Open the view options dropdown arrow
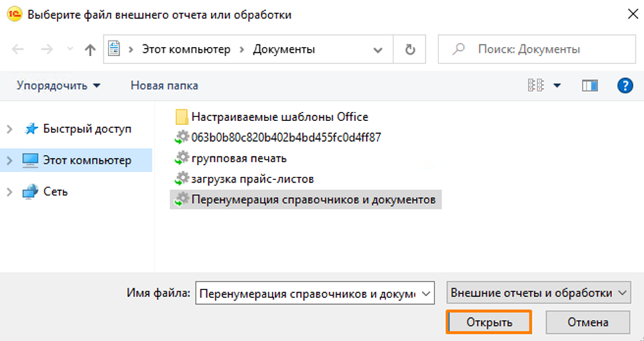This screenshot has height=341, width=644. 557,85
